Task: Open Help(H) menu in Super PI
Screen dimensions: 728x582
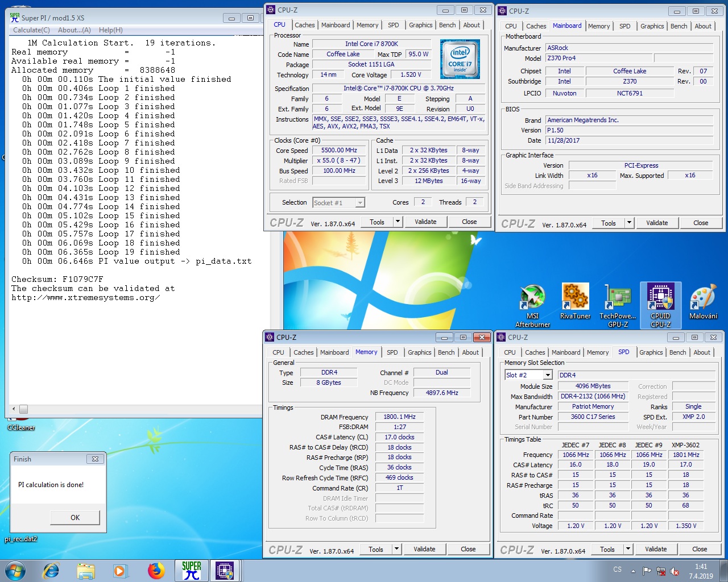Action: click(110, 30)
